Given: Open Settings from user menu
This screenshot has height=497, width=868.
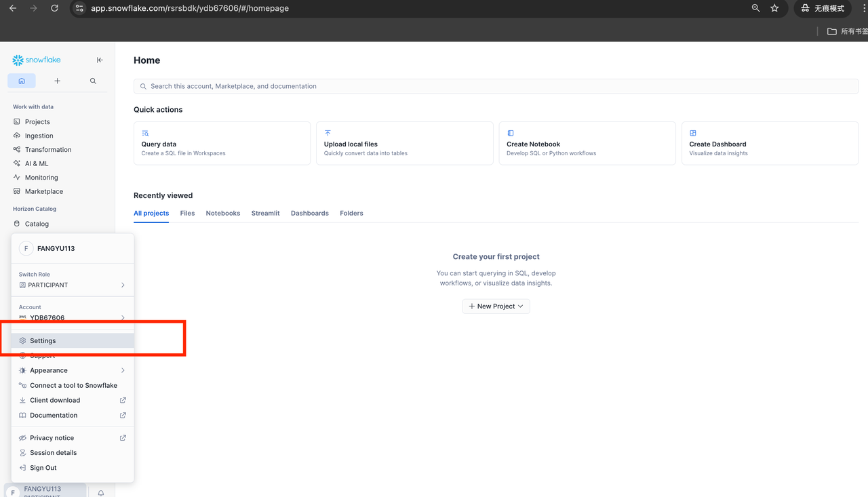Looking at the screenshot, I should tap(73, 340).
